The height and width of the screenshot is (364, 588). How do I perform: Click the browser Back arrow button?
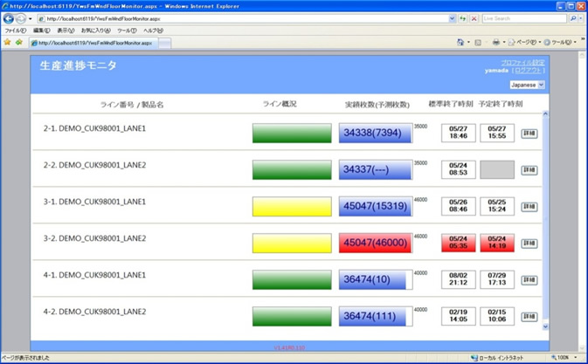click(9, 18)
